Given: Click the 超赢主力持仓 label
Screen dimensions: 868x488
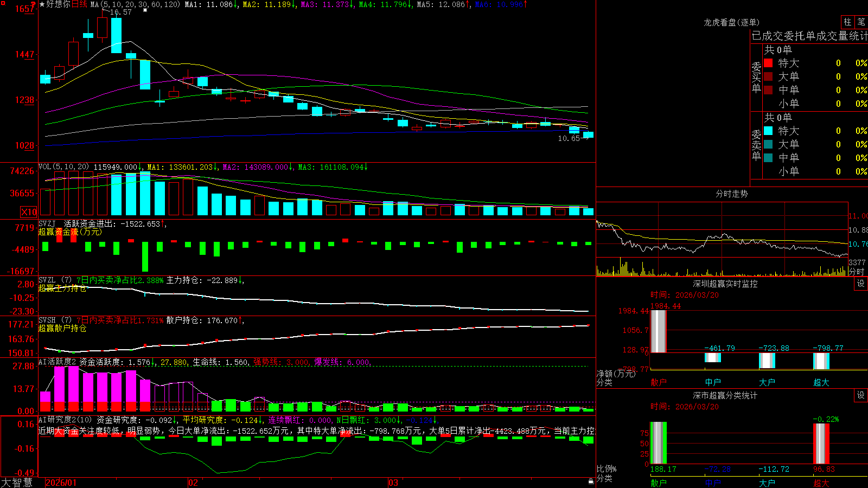Looking at the screenshot, I should [62, 288].
